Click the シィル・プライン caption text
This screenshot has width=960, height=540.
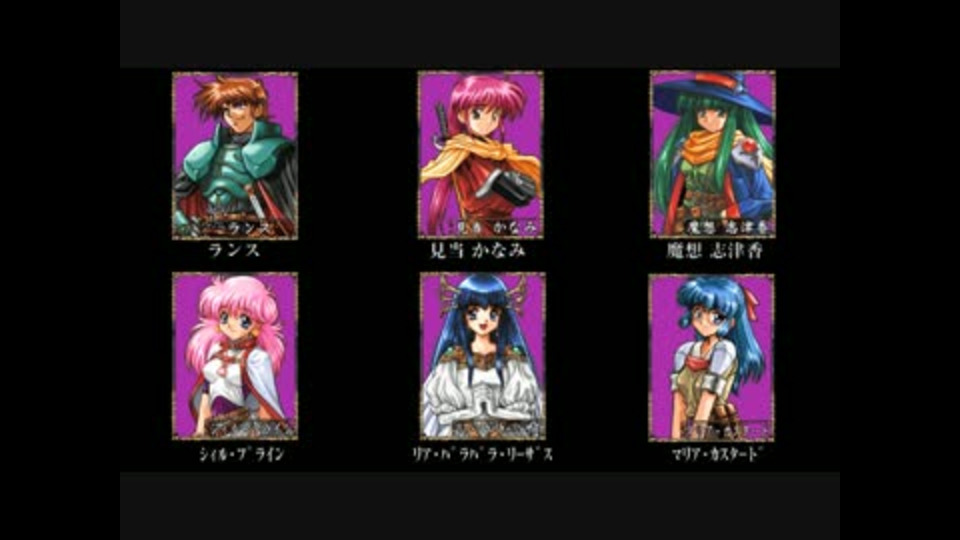(x=241, y=454)
